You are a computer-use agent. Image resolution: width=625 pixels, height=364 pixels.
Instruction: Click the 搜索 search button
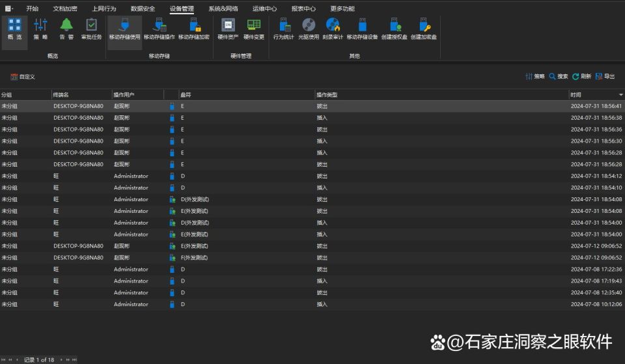559,76
